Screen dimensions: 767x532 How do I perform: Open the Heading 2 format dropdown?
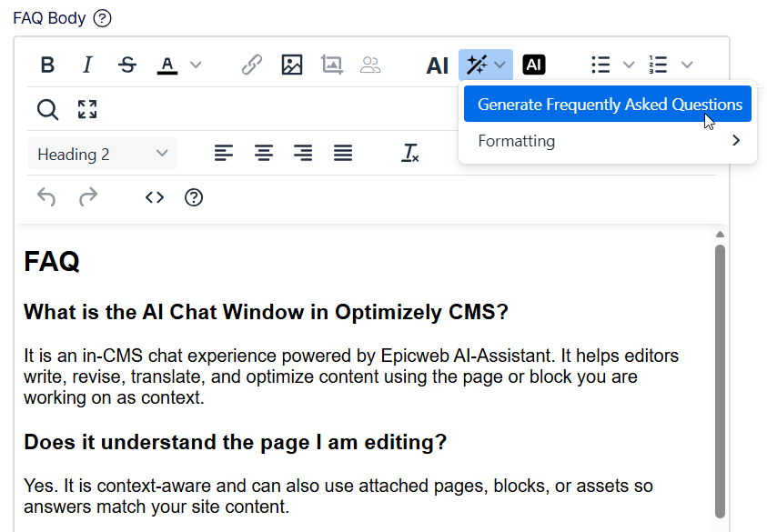coord(102,154)
